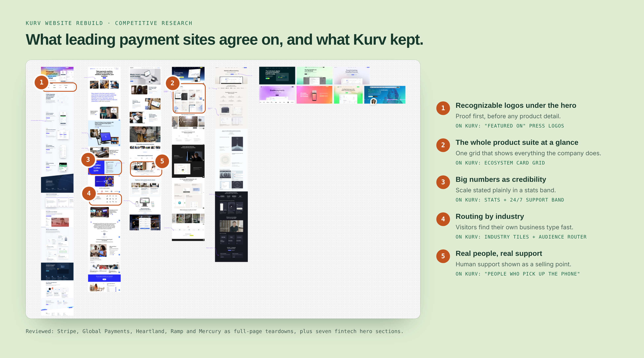Image resolution: width=644 pixels, height=358 pixels.
Task: Select the green "Smart, Seamless Payments" hero thumbnail
Action: point(348,95)
